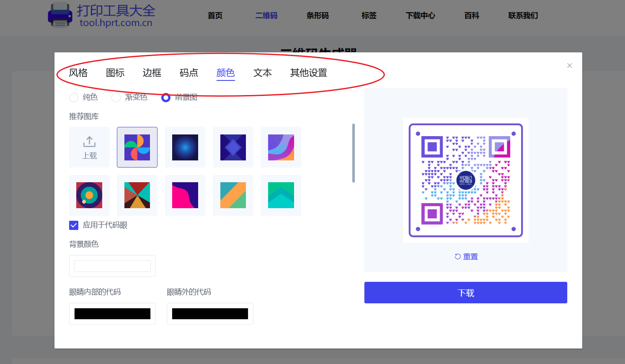Pick the green teal chevron image
This screenshot has width=625, height=364.
point(281,195)
